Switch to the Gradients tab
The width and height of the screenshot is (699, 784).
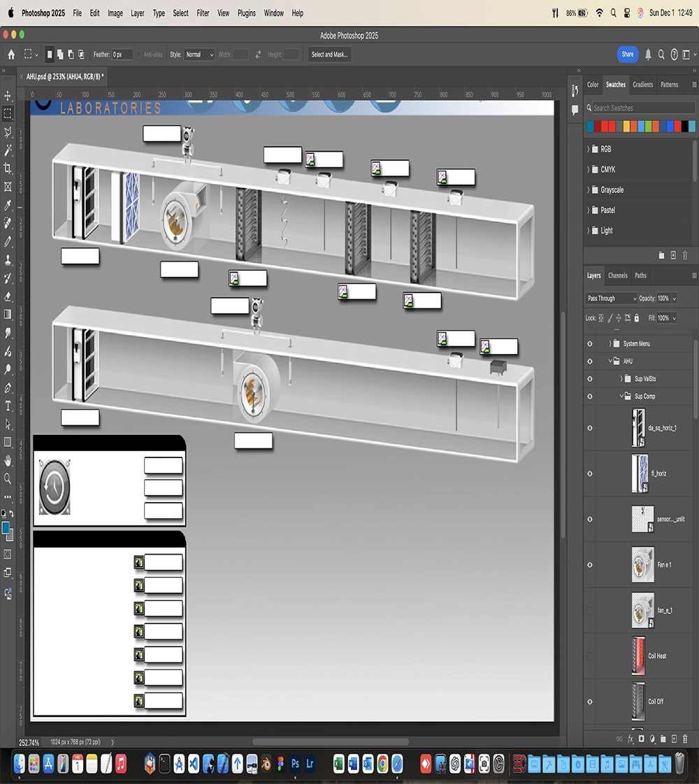coord(642,85)
